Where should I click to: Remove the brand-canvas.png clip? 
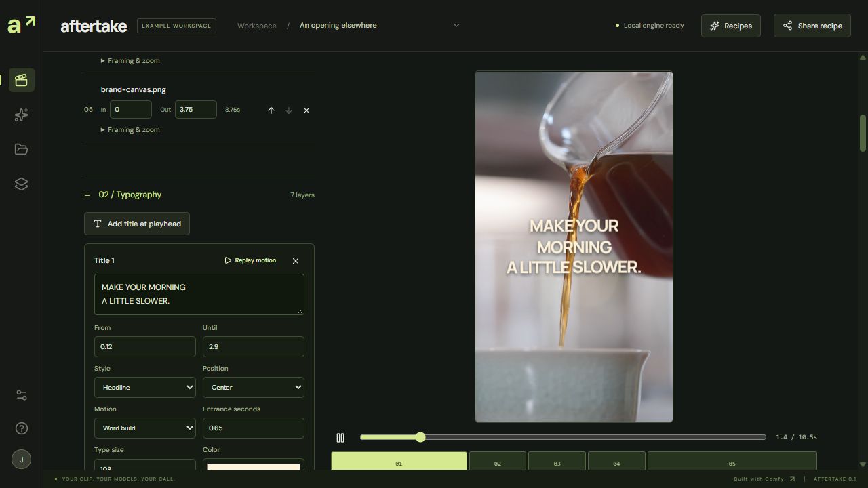coord(307,110)
